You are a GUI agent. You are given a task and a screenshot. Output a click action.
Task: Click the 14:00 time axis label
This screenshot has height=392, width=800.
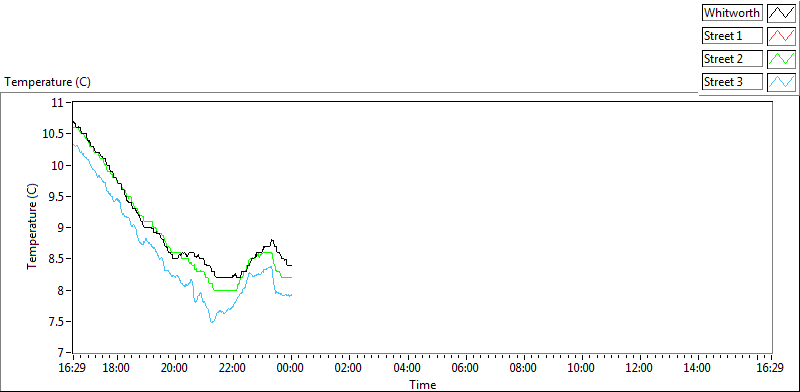pos(698,368)
